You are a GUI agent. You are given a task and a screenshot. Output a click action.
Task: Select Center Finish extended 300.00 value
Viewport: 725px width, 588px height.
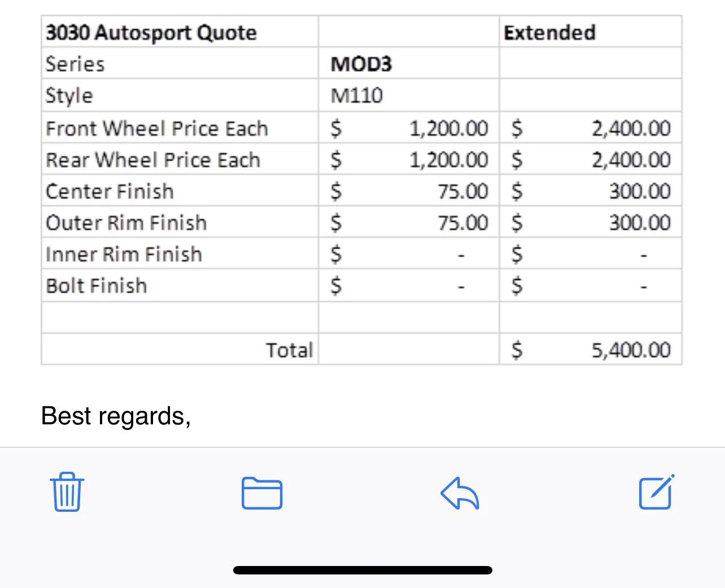click(x=640, y=191)
